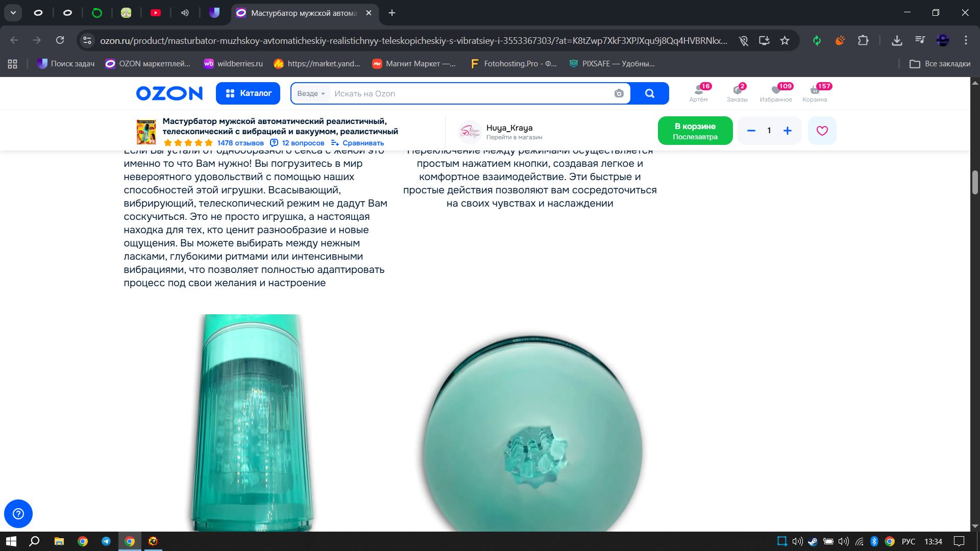
Task: Decrease quantity with the minus button
Action: (751, 131)
